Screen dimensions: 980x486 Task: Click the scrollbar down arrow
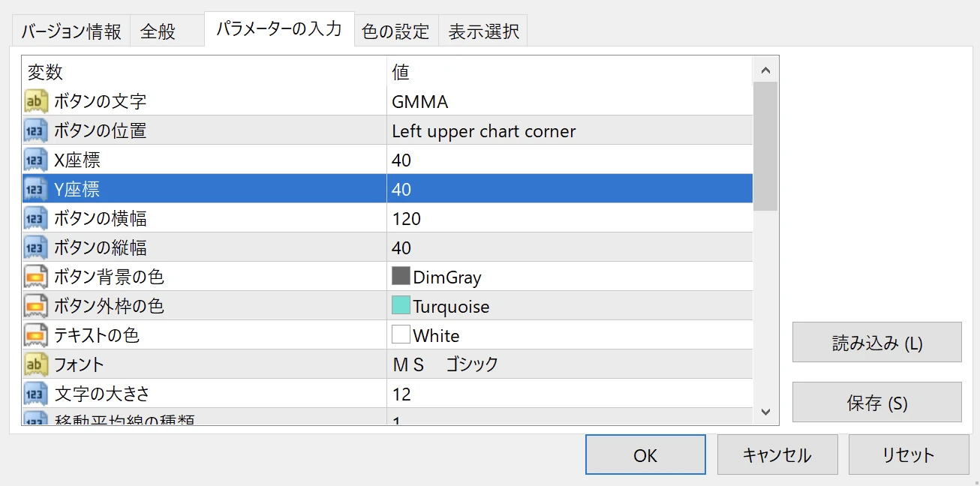[x=766, y=411]
